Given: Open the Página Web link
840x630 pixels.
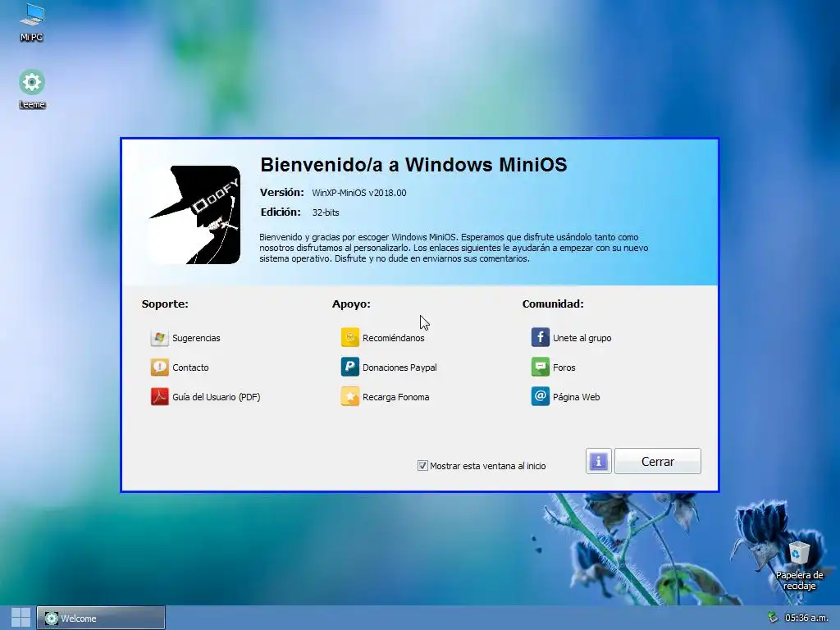Looking at the screenshot, I should click(576, 397).
